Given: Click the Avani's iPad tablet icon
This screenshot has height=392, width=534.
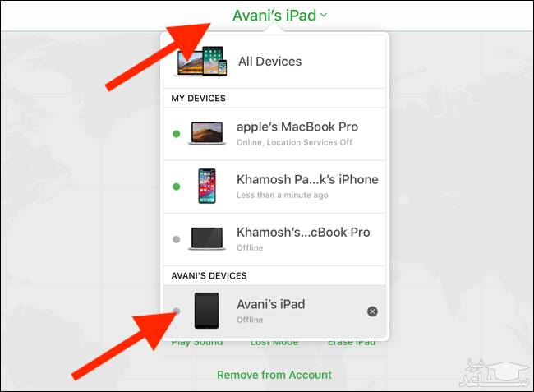Looking at the screenshot, I should point(206,311).
